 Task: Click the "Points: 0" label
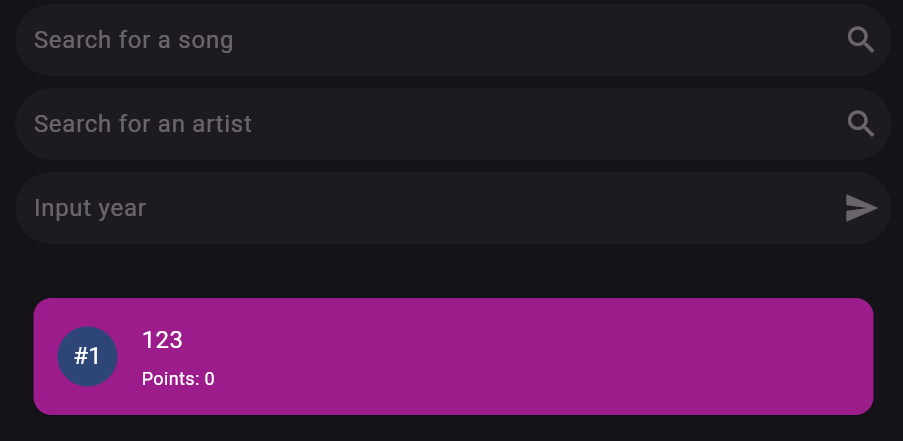point(178,379)
